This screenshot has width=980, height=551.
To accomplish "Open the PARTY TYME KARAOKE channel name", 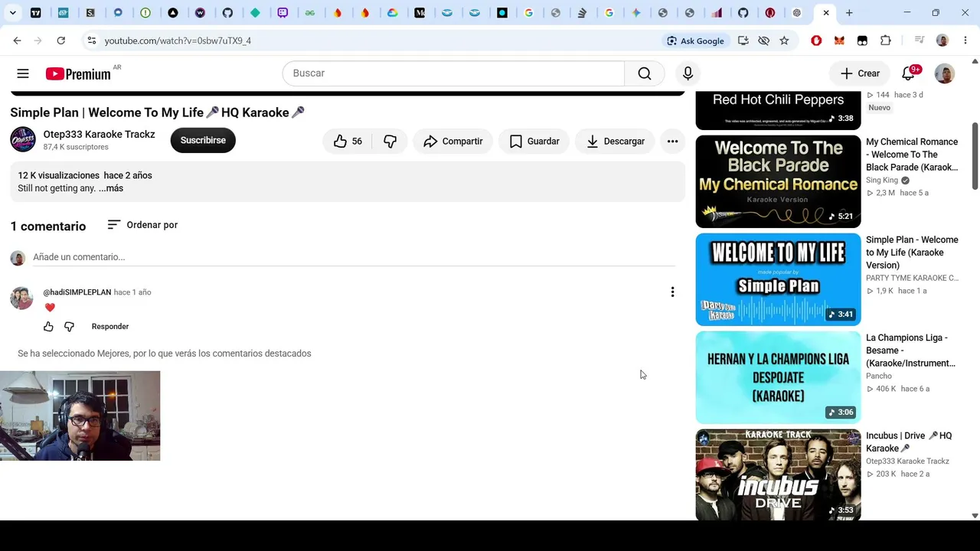I will (x=912, y=278).
